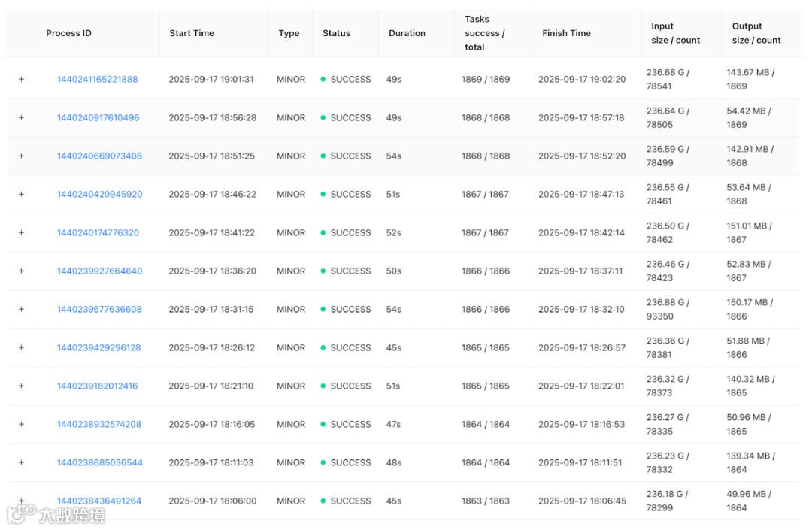Expand row for process 1440241165221888
Screen dimensions: 812x530
(21, 79)
